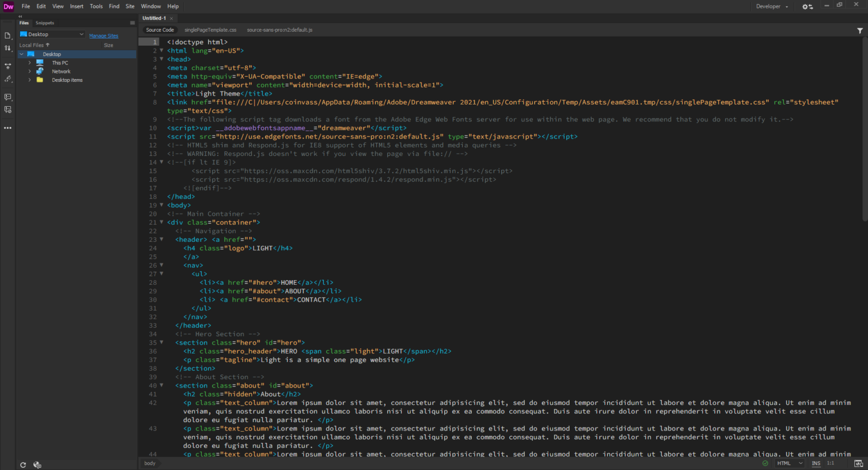Expand the This PC tree node
Screen dimensions: 868x470
tap(29, 63)
